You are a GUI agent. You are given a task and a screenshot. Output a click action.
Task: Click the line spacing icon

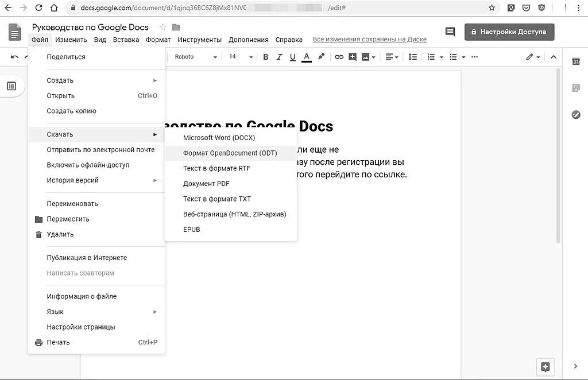pos(412,57)
